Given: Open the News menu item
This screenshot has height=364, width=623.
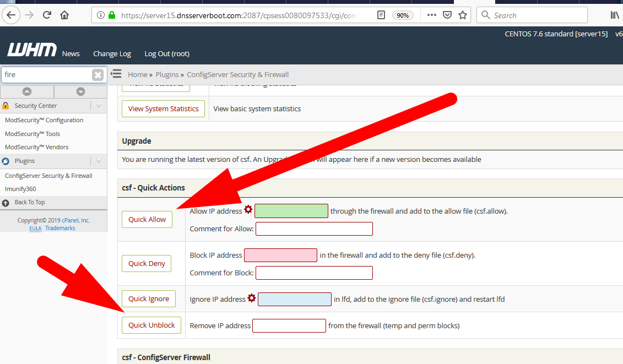Looking at the screenshot, I should tap(71, 53).
